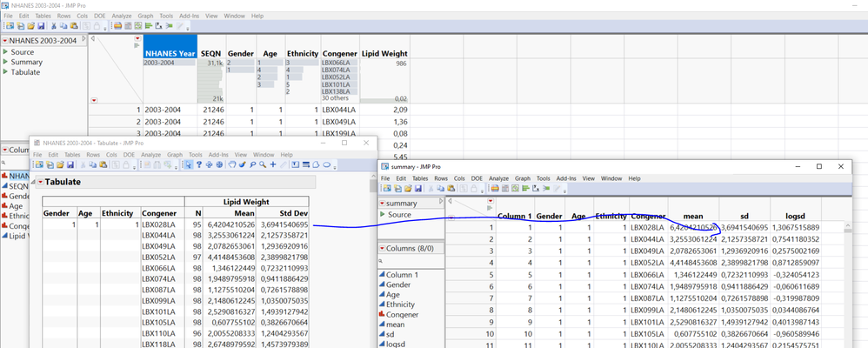The width and height of the screenshot is (868, 348).
Task: Select the arrow cursor tool in Tabulate toolbar
Action: 187,164
